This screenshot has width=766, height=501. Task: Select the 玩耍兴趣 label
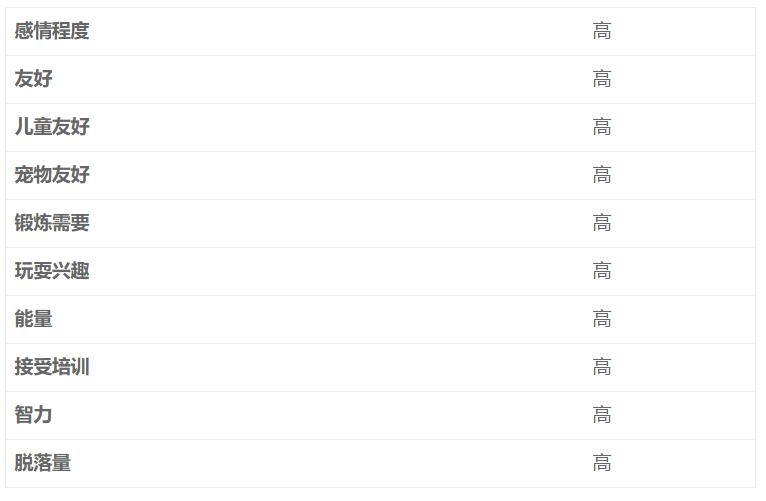[x=52, y=271]
